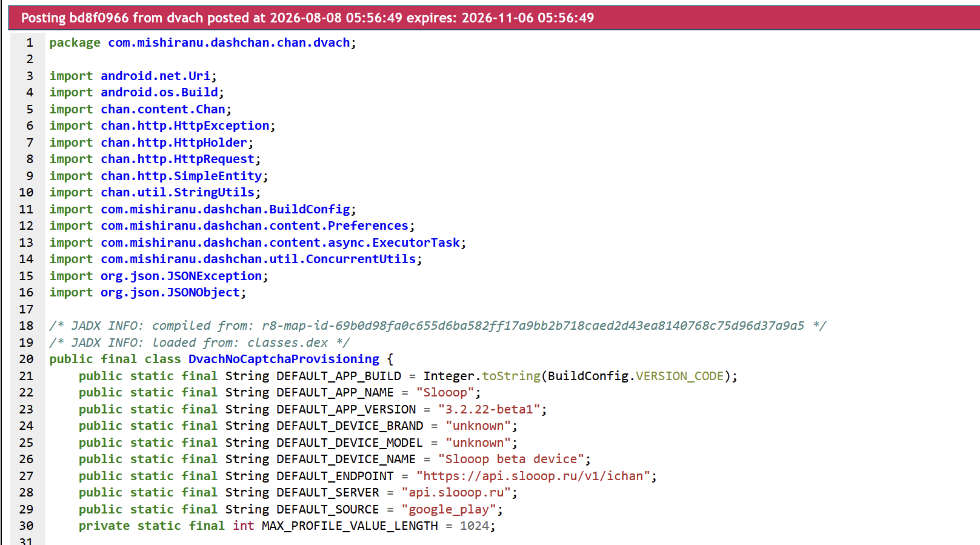
Task: Click the DEFAULT_APP_BUILD constant name
Action: tap(339, 376)
